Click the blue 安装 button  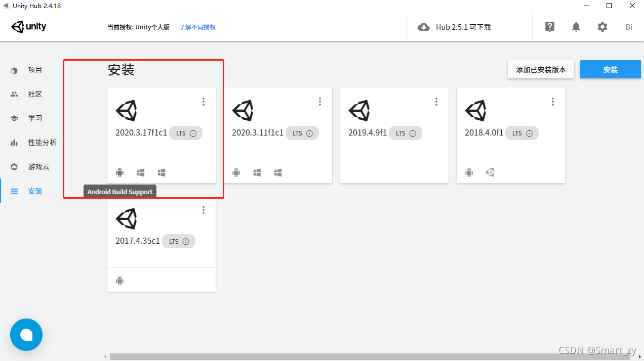611,70
